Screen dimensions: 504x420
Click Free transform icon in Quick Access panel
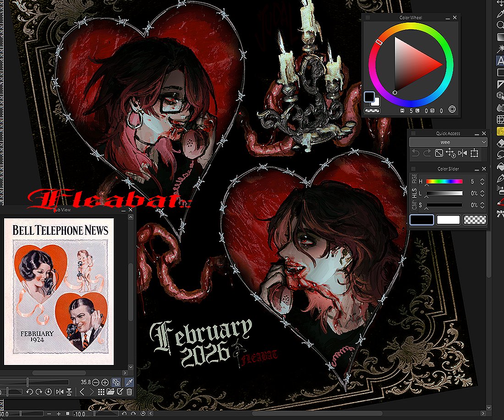[x=474, y=153]
